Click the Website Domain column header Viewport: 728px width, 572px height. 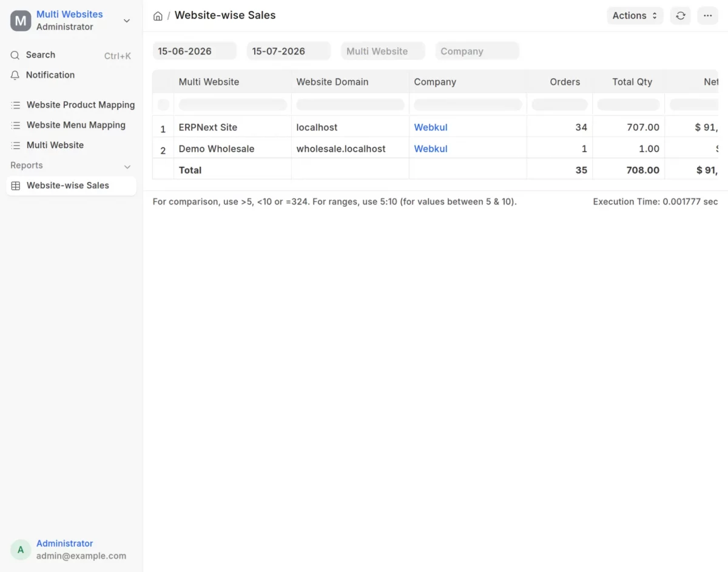coord(351,82)
